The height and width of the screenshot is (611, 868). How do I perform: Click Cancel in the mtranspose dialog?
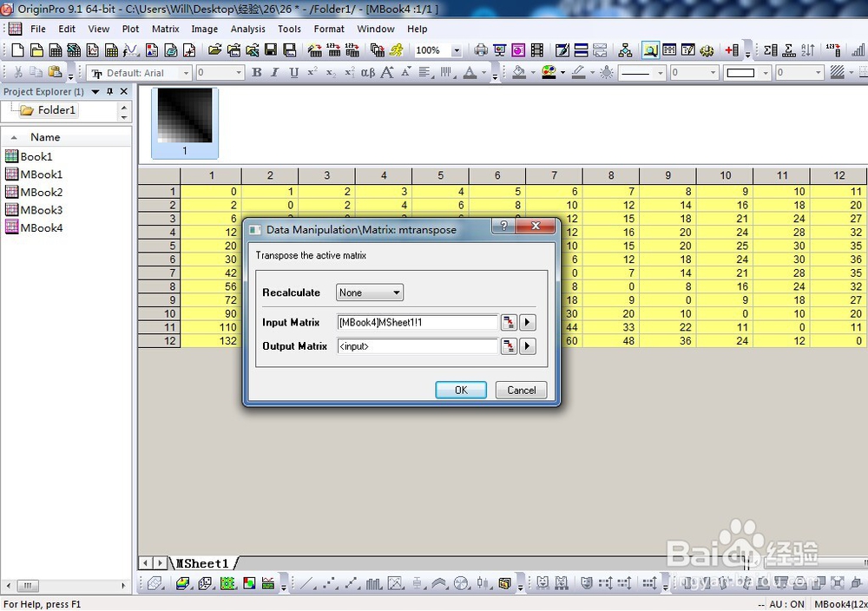pos(522,391)
